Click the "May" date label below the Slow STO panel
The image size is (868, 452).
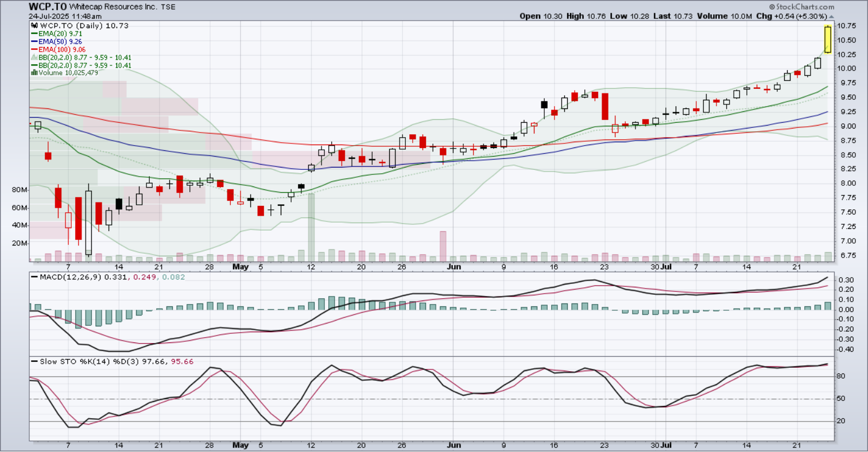(x=239, y=445)
